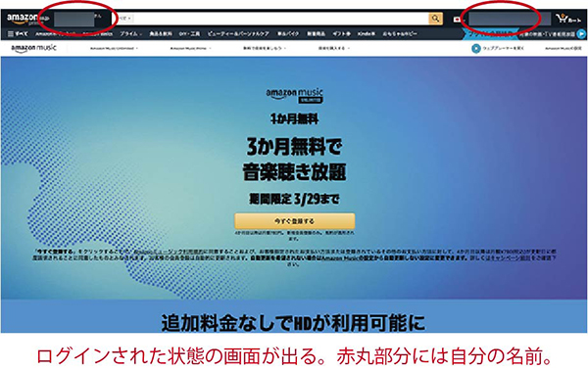Image resolution: width=588 pixels, height=370 pixels.
Task: Open the DIY・工具 navigation item
Action: (189, 33)
